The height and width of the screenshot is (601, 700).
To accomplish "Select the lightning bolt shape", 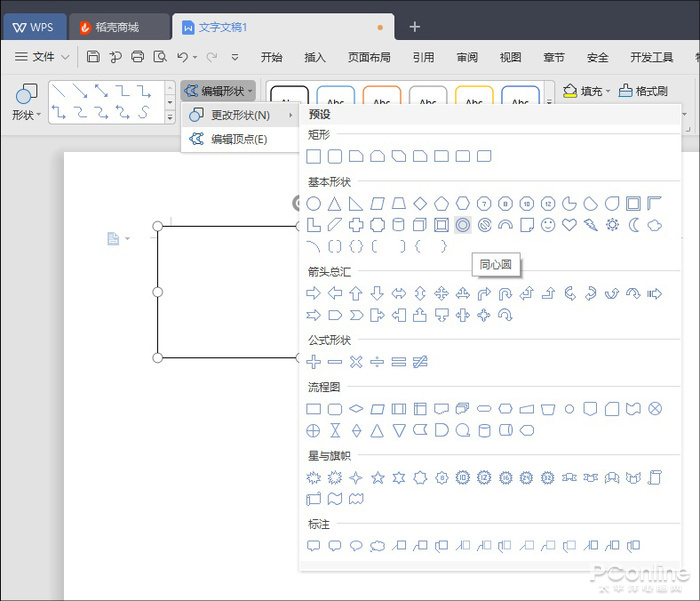I will [591, 225].
